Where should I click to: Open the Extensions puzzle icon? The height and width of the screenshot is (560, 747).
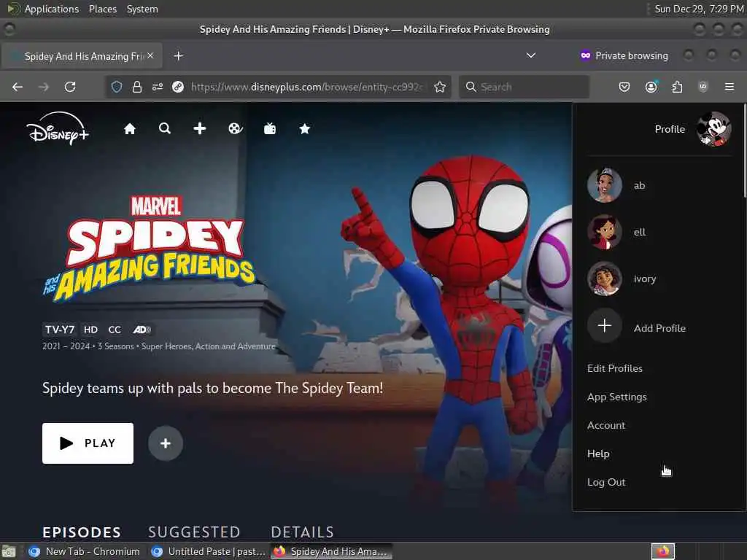(677, 87)
